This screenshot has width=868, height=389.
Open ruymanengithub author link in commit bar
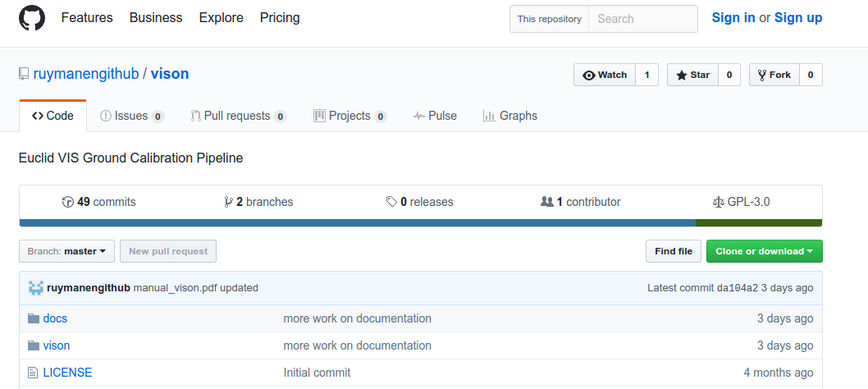click(89, 288)
